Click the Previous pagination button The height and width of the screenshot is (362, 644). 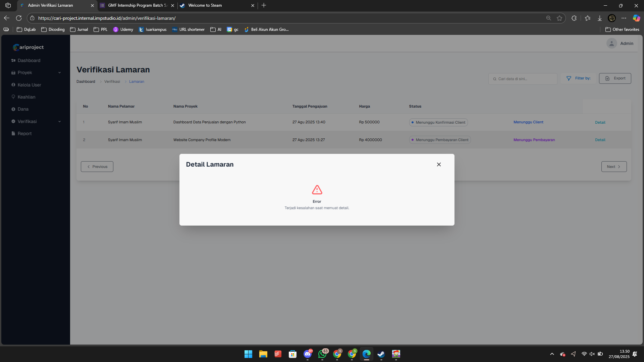pyautogui.click(x=97, y=167)
